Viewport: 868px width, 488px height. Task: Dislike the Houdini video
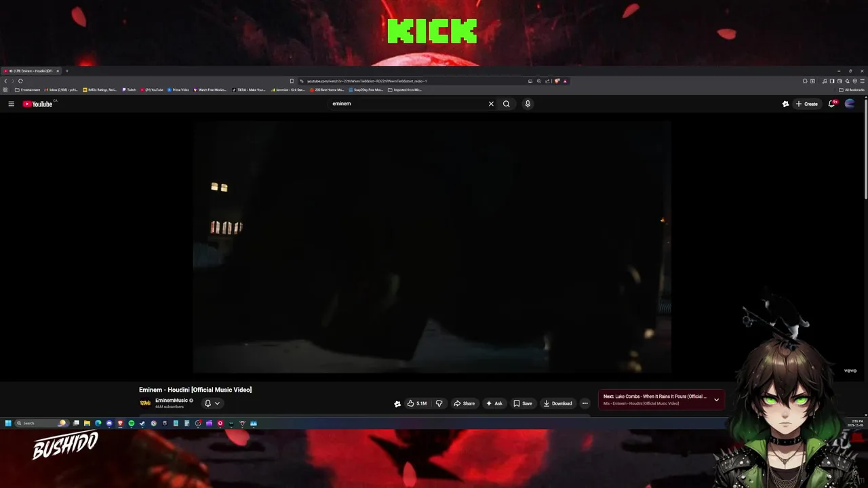439,403
